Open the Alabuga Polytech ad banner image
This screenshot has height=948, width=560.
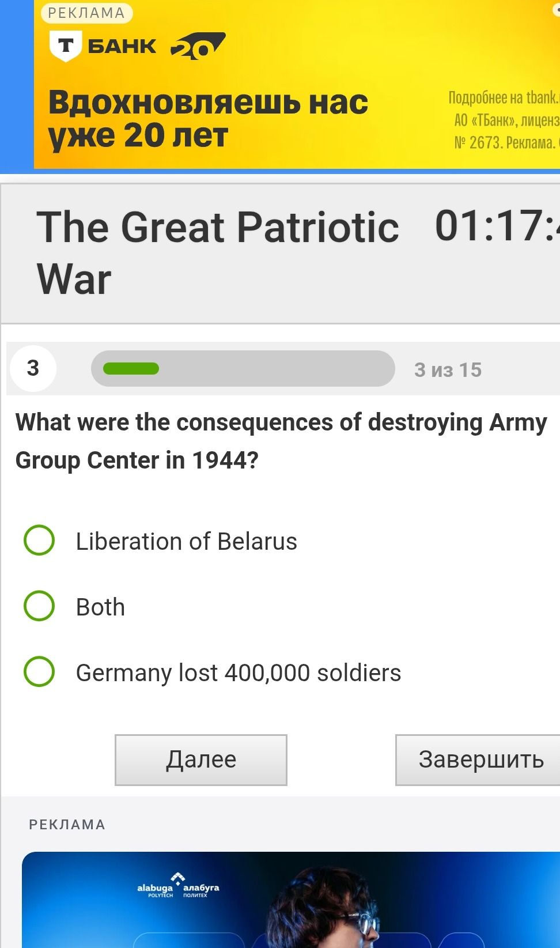coord(291,900)
